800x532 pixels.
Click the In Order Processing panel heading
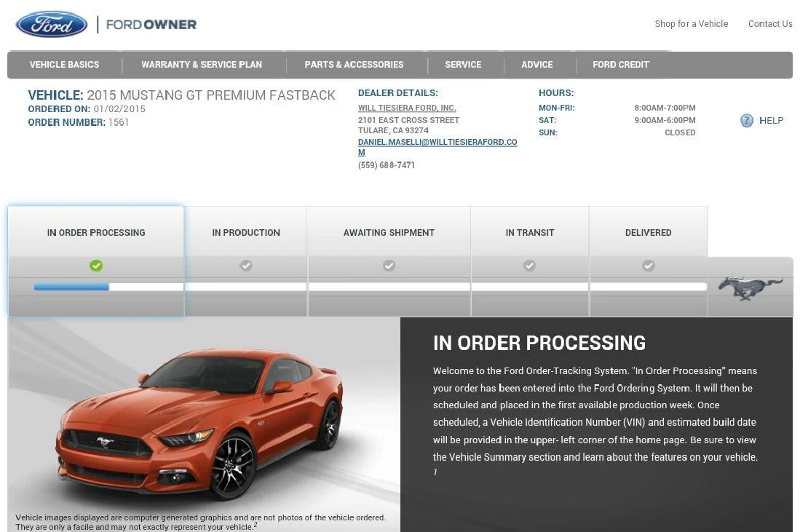point(539,344)
